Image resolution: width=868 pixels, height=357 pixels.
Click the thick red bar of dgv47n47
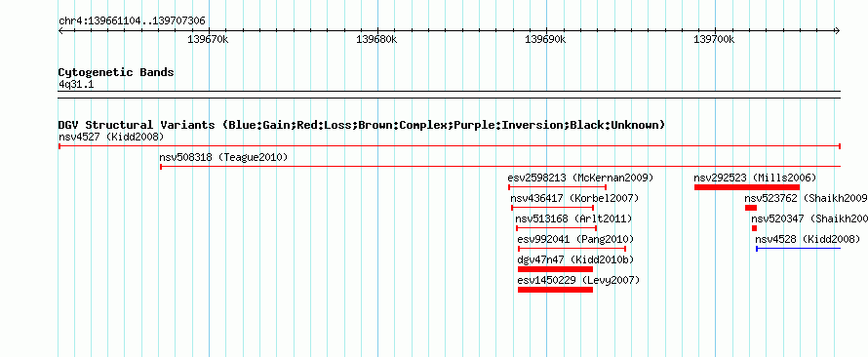tap(555, 269)
